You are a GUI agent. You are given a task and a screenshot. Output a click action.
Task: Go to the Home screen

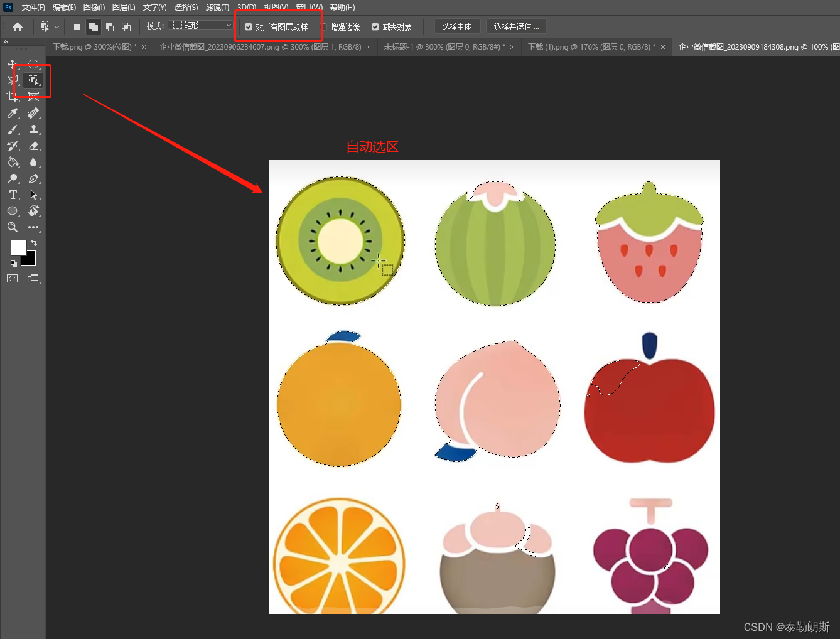click(17, 27)
